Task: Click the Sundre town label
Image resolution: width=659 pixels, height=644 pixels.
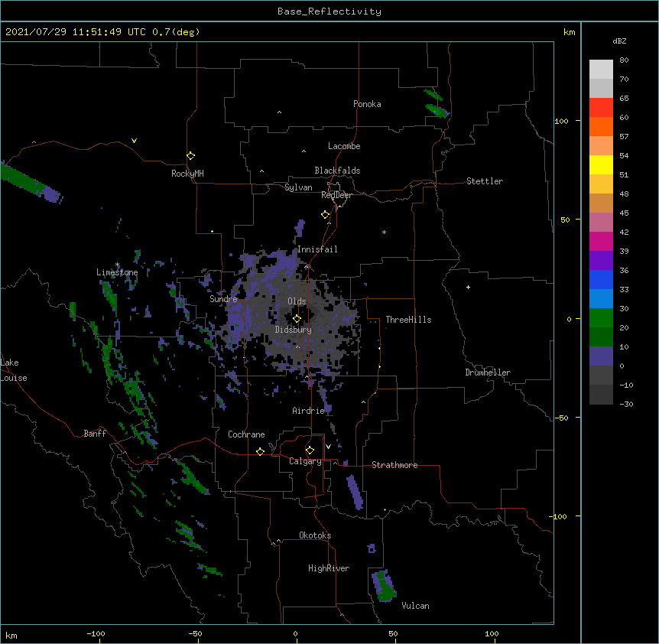Action: [x=223, y=299]
